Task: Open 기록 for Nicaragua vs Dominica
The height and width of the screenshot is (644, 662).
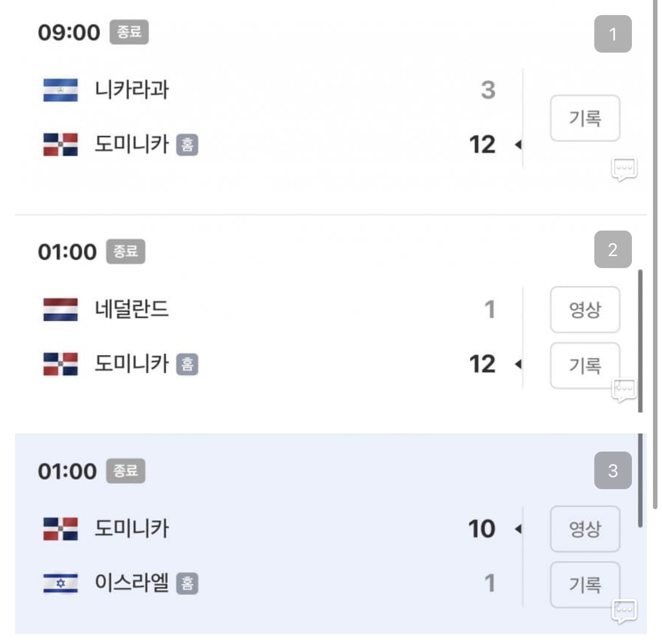Action: (585, 118)
